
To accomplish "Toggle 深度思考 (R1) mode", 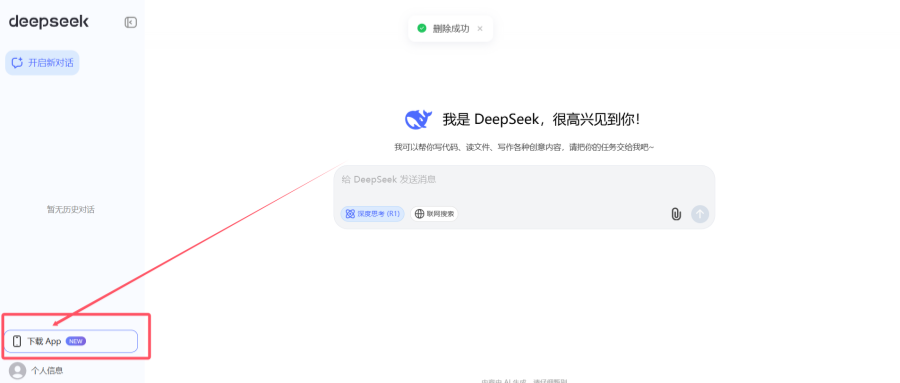I will [373, 214].
